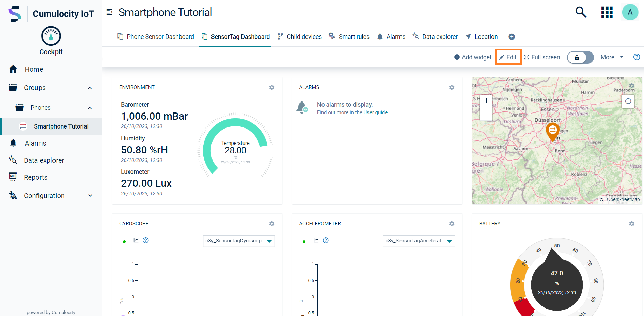Click Accelerometer chart display icon

pos(316,240)
